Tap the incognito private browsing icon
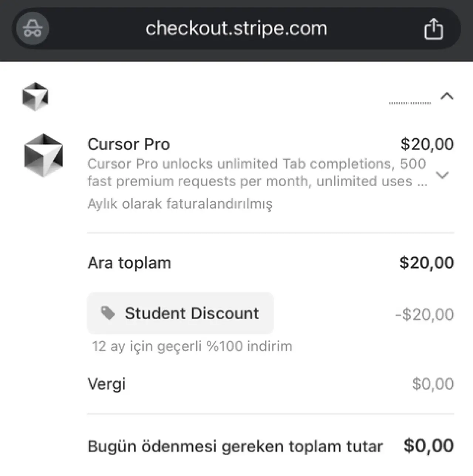The height and width of the screenshot is (476, 473). click(33, 29)
